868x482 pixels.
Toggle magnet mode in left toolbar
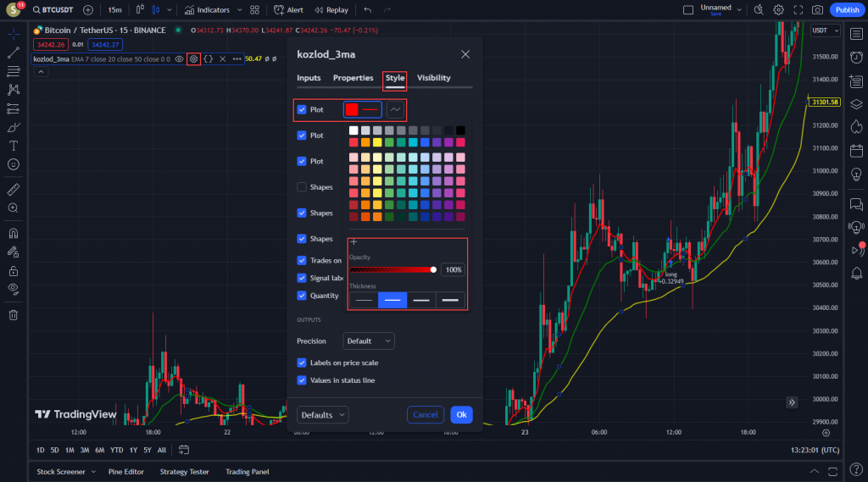(14, 233)
